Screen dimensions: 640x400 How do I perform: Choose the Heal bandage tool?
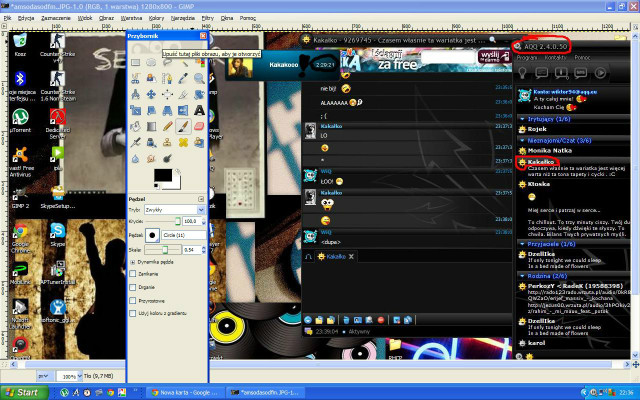(x=183, y=142)
